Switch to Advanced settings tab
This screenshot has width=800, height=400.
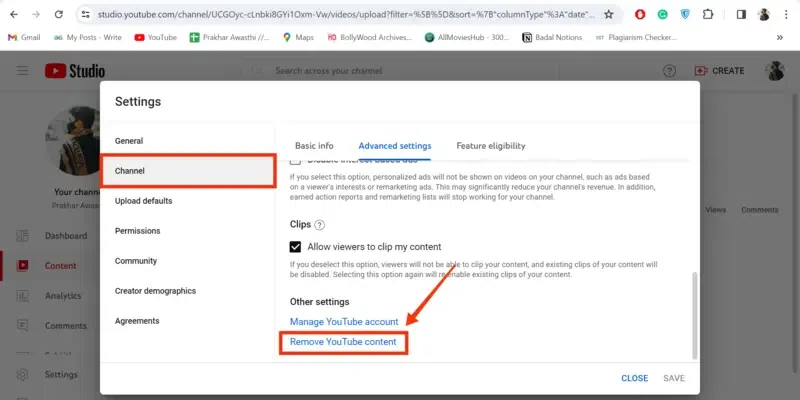395,146
